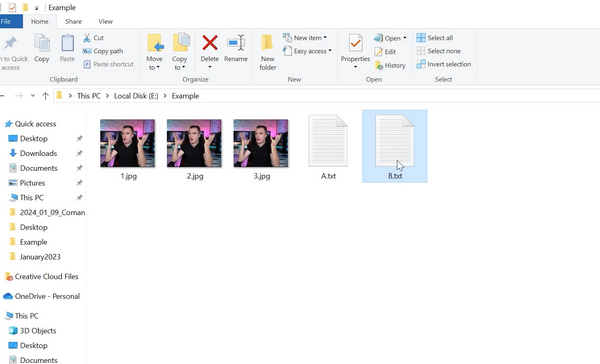The width and height of the screenshot is (600, 364).
Task: Unpin Pictures using its pin icon
Action: [79, 183]
